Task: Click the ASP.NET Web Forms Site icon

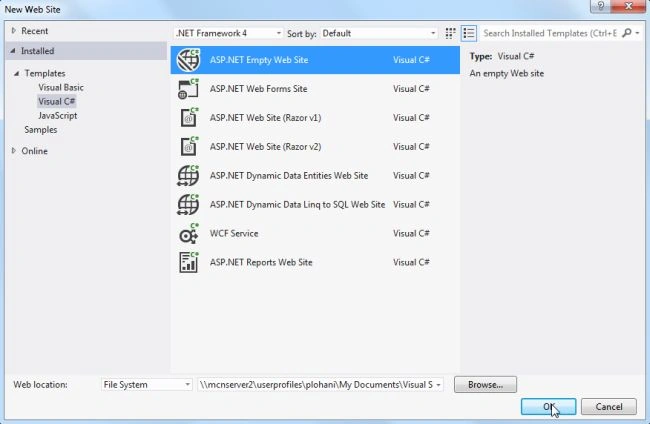Action: click(x=188, y=89)
